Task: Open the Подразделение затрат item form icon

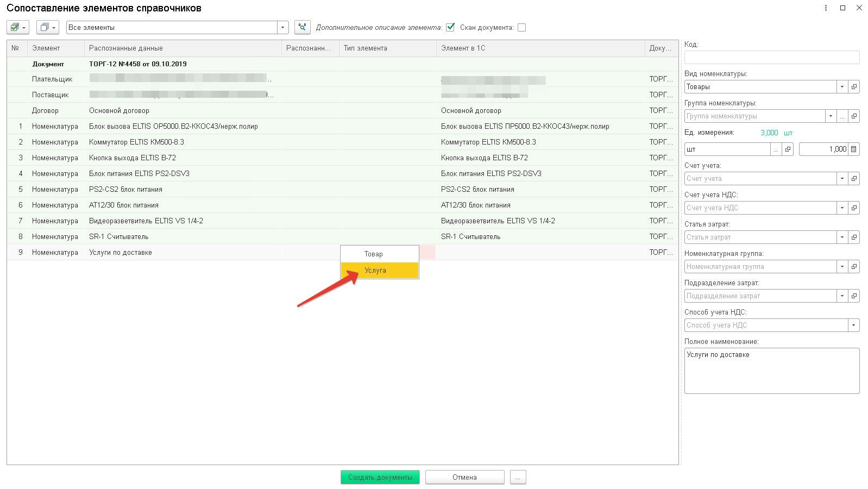Action: click(x=854, y=296)
